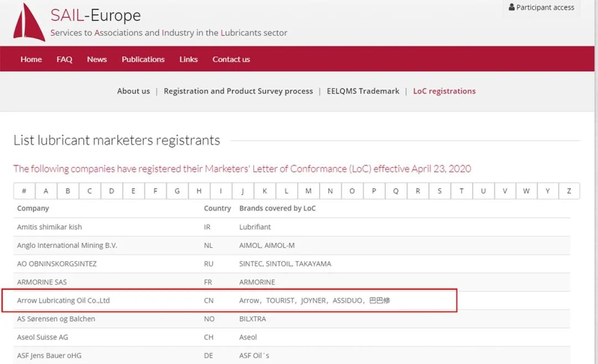Filter registrants by letter B

(68, 191)
